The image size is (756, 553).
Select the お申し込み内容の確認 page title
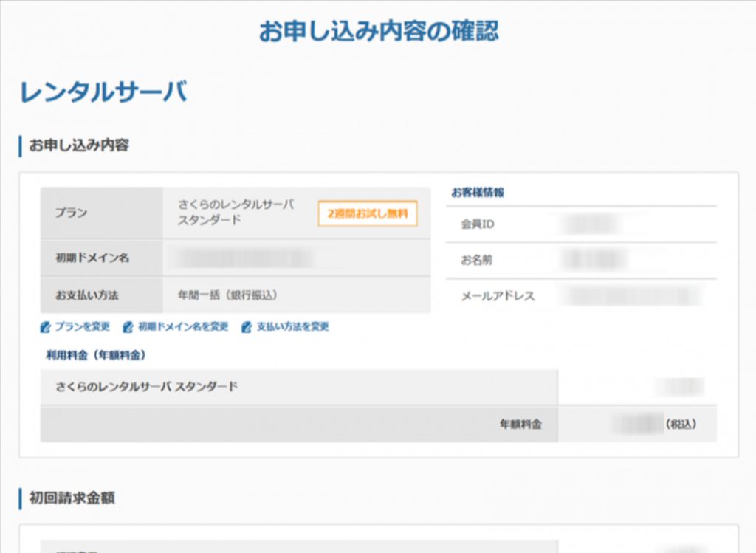point(379,32)
